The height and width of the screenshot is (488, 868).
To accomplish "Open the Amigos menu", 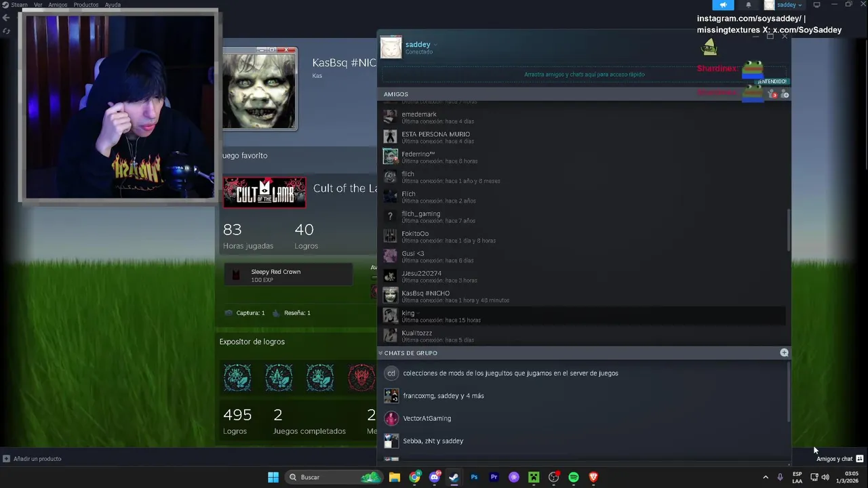I will (x=58, y=5).
